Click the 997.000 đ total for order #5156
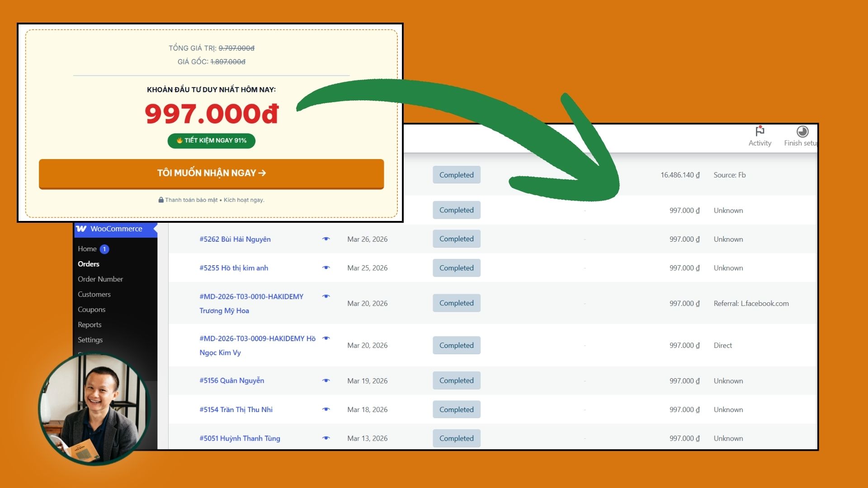Screen dimensions: 868x488 [684, 381]
